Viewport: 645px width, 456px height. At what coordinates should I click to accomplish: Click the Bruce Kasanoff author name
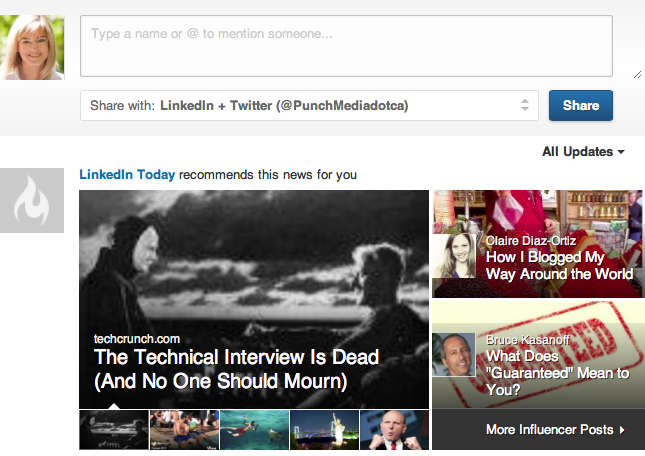(528, 340)
